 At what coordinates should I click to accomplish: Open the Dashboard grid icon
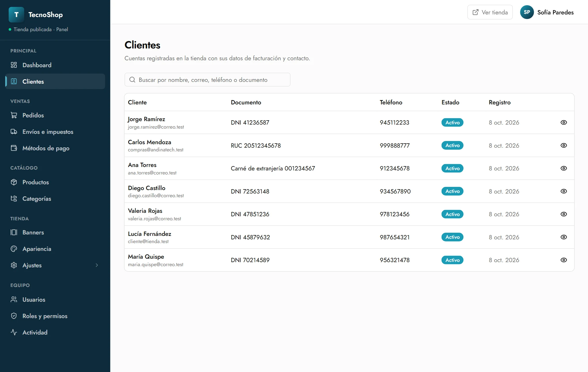(14, 65)
